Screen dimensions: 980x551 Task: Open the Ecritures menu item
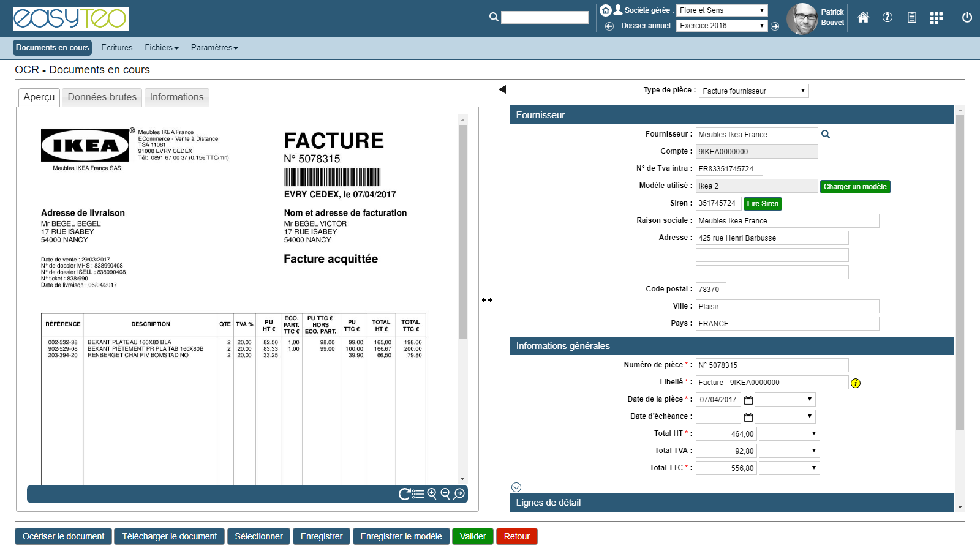[x=117, y=48]
